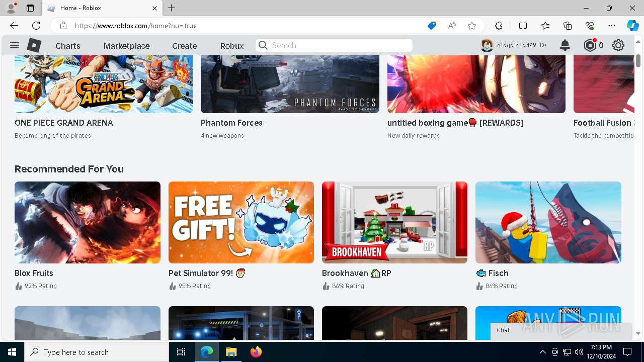
Task: Select the Fisch shark thumbnail
Action: tap(548, 222)
